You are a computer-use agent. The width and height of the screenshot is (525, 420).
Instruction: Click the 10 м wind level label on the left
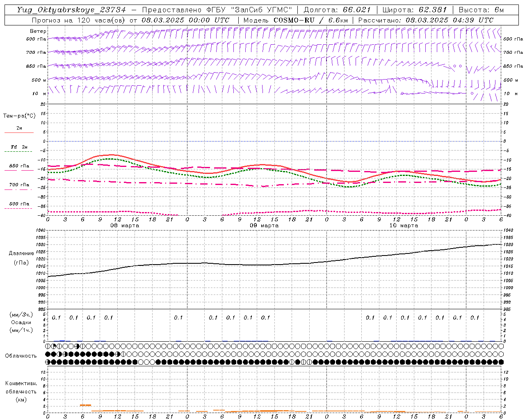point(39,94)
